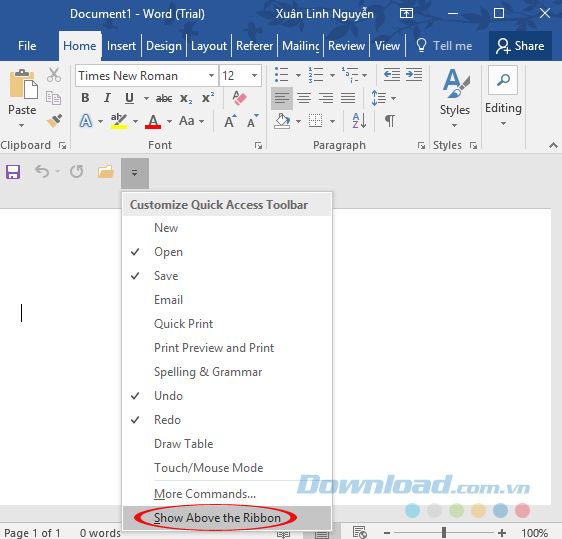Open the Customize Quick Access Toolbar dropdown button
Image resolution: width=562 pixels, height=539 pixels.
[x=135, y=173]
